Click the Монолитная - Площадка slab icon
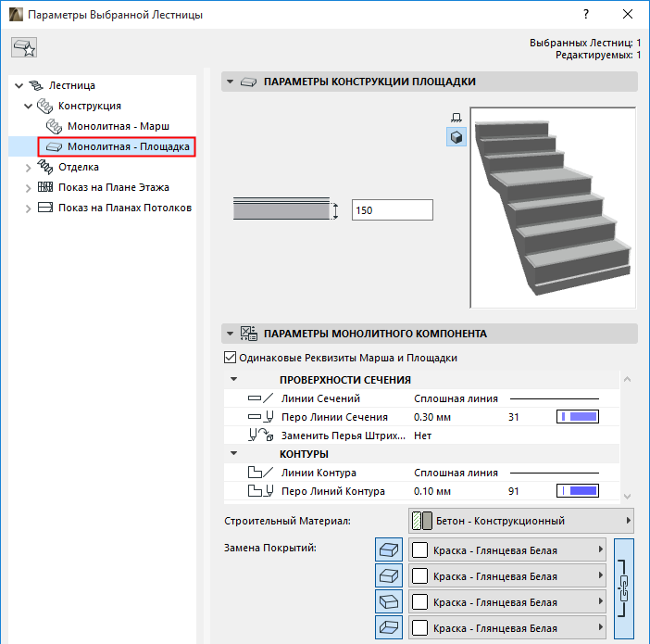Viewport: 650px width, 644px height. pos(55,147)
